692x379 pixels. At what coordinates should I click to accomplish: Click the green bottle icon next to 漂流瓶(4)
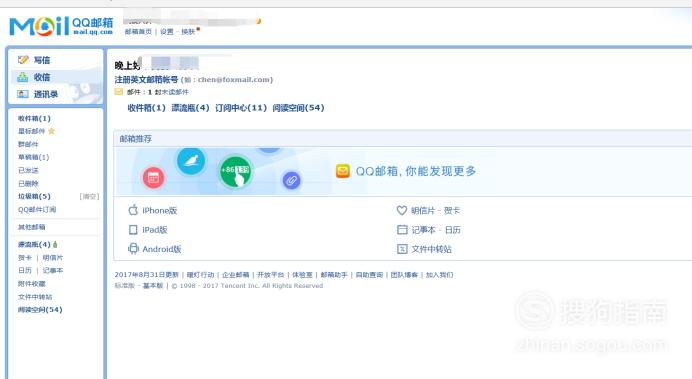(55, 244)
